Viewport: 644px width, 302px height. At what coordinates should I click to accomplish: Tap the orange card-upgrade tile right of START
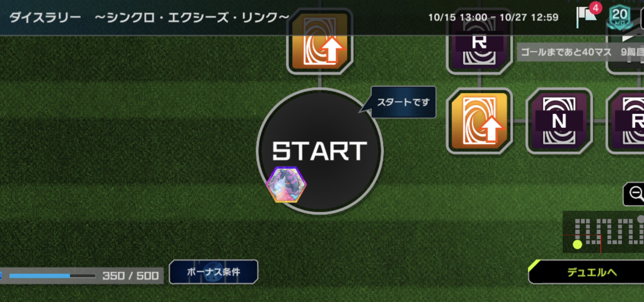pos(479,121)
